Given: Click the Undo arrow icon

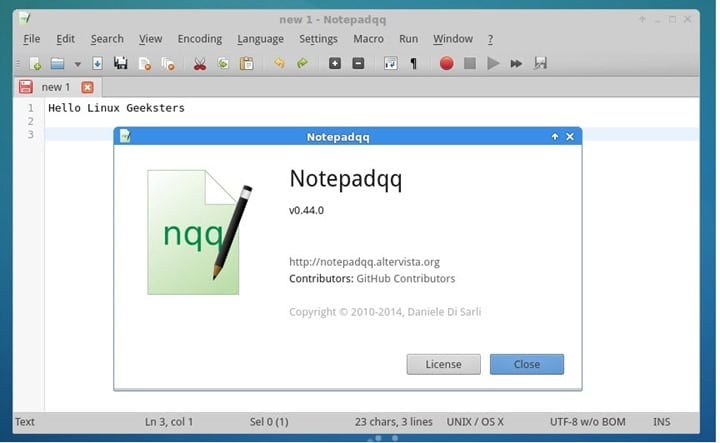Looking at the screenshot, I should (279, 63).
